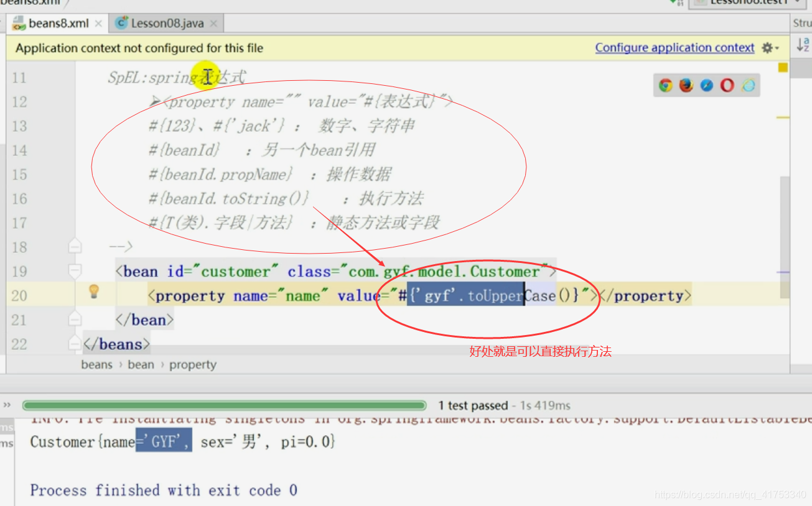Collapse the bean tag fold at line 19

[75, 271]
